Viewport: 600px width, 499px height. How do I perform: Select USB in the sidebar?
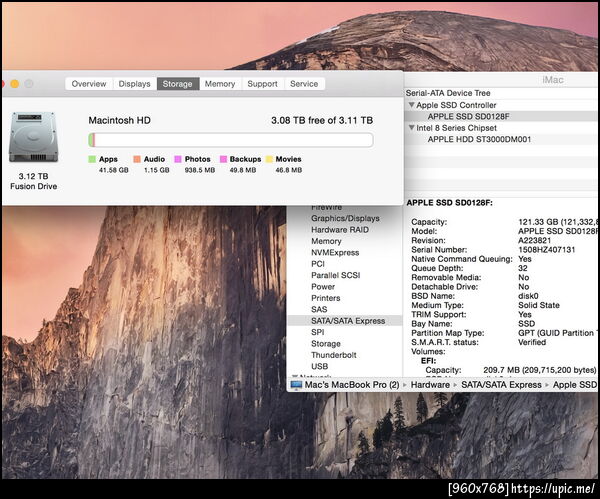[x=320, y=366]
